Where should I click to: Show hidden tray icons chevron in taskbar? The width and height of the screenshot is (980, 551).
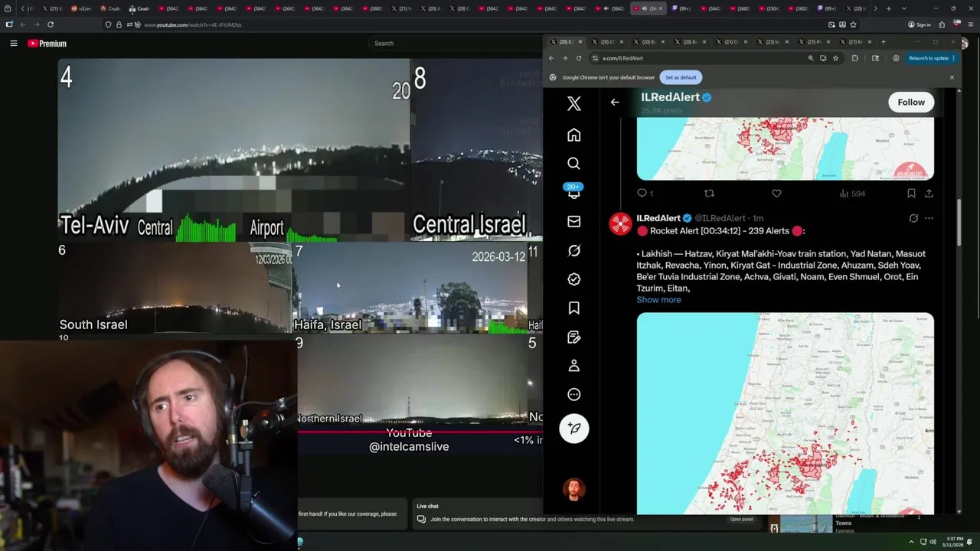[911, 543]
